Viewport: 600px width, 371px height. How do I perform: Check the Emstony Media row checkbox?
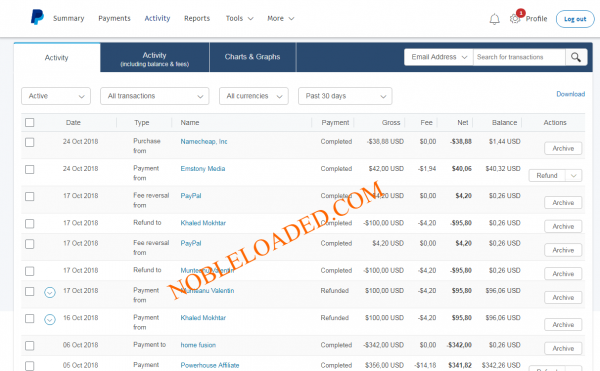pyautogui.click(x=29, y=169)
